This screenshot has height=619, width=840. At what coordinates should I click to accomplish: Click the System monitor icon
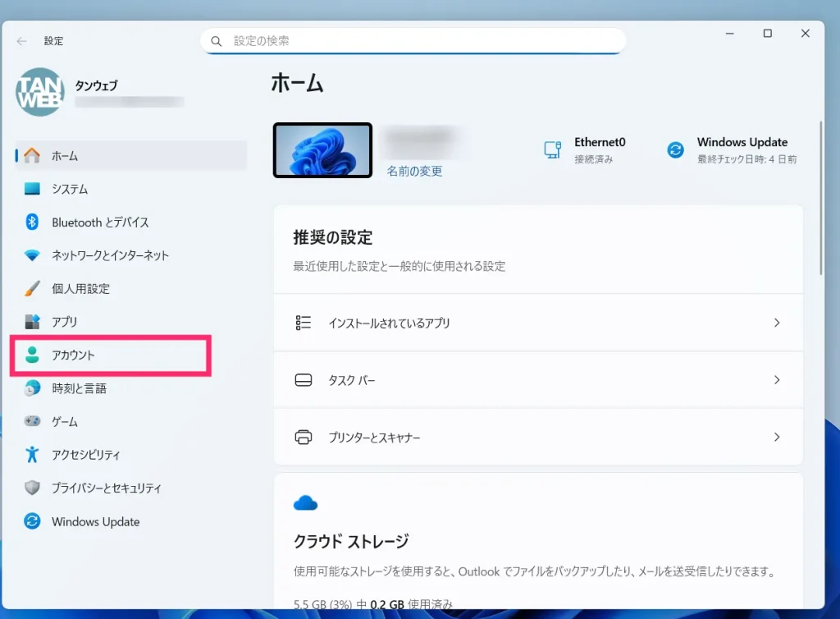pos(32,189)
